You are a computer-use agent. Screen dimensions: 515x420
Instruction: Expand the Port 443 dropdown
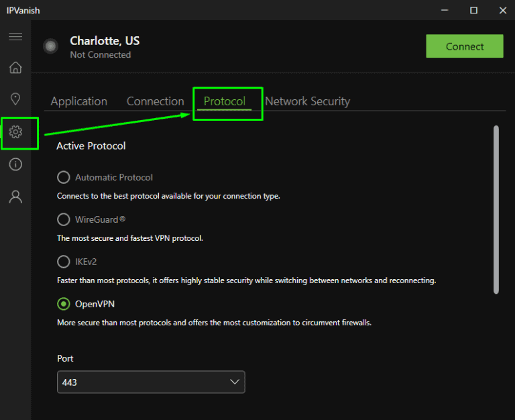[151, 382]
